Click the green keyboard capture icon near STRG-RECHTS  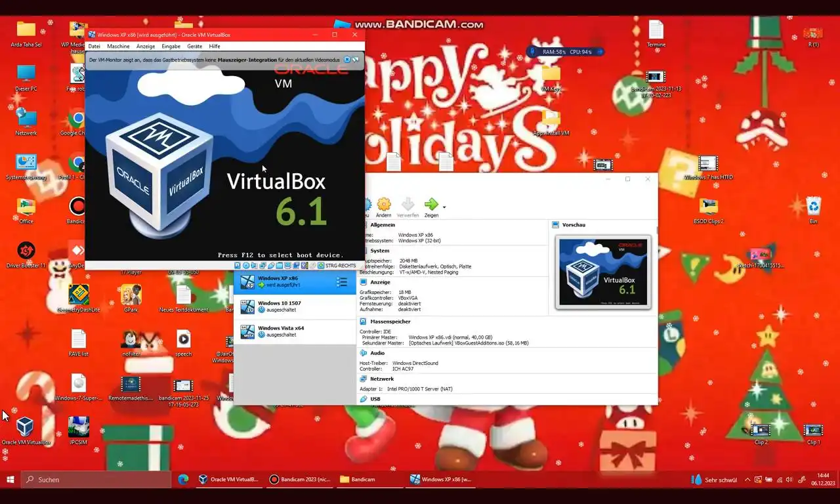coord(321,266)
